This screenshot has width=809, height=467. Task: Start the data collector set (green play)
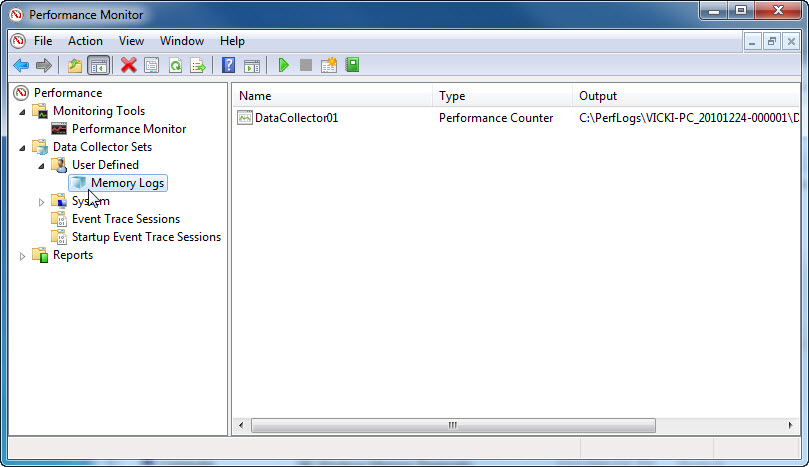pos(283,65)
